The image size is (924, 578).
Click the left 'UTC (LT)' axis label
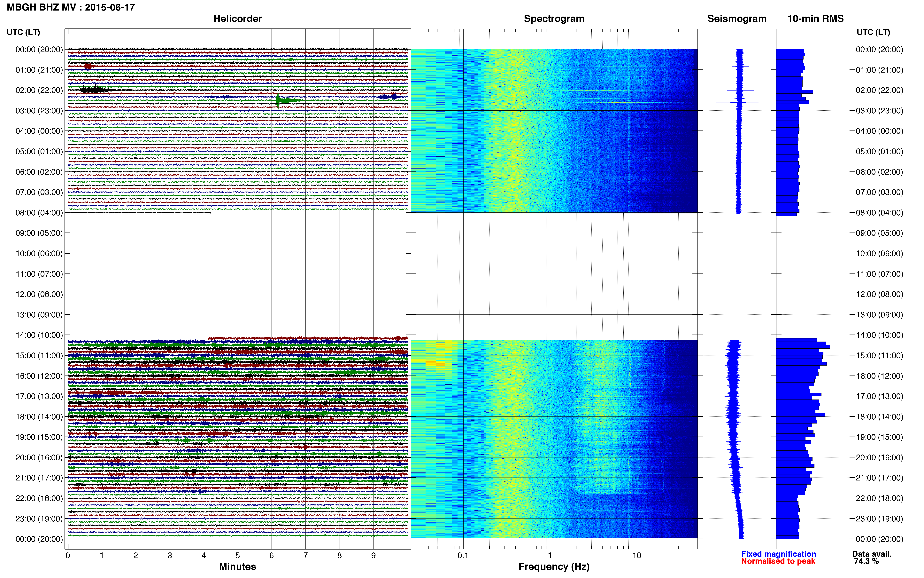click(23, 32)
